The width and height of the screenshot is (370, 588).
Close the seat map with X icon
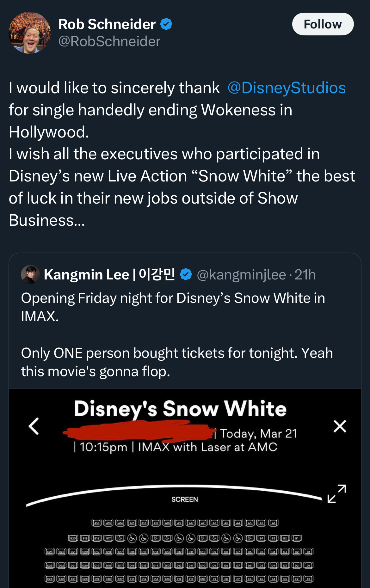point(340,426)
